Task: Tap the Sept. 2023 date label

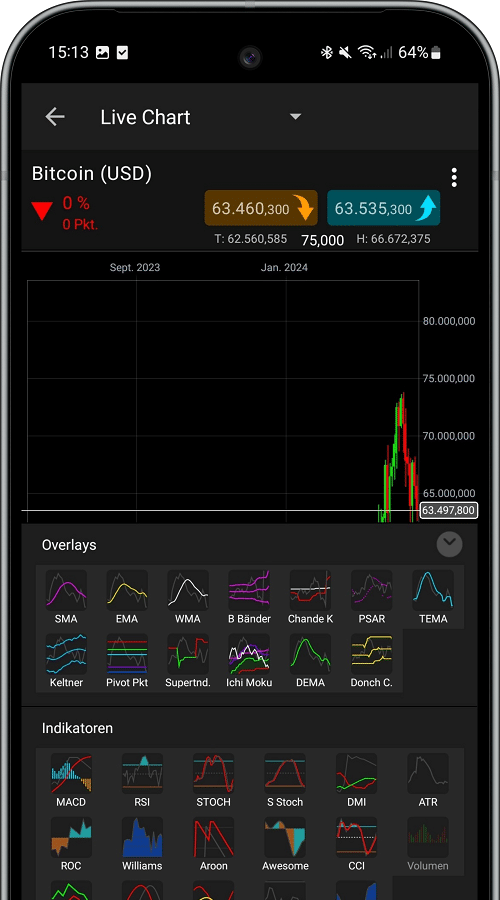Action: (135, 267)
